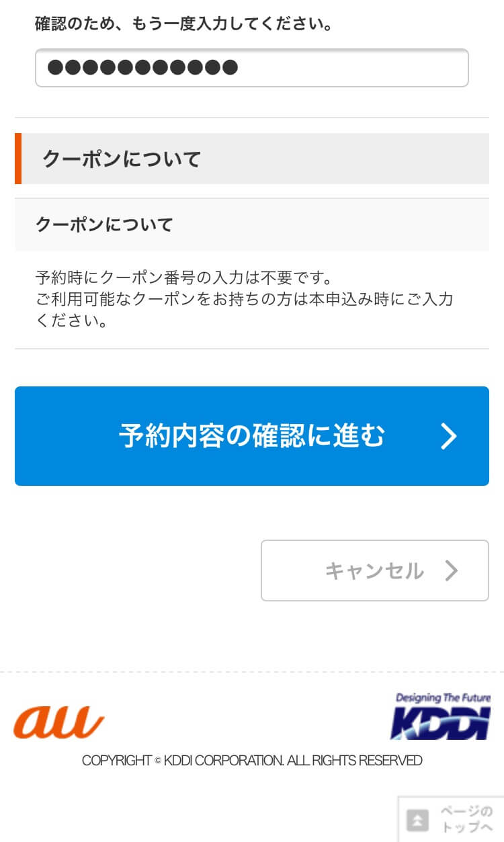Image resolution: width=504 pixels, height=842 pixels.
Task: Click the up-arrow icon for page top
Action: [x=417, y=820]
